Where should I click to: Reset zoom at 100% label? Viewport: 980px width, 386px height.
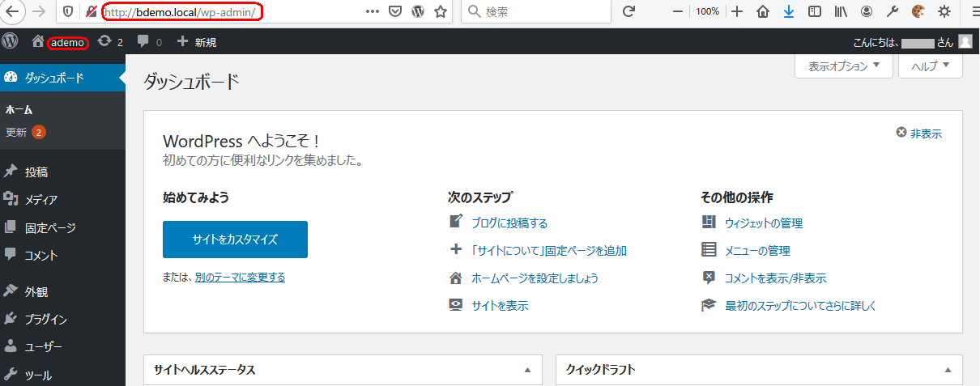pos(707,12)
